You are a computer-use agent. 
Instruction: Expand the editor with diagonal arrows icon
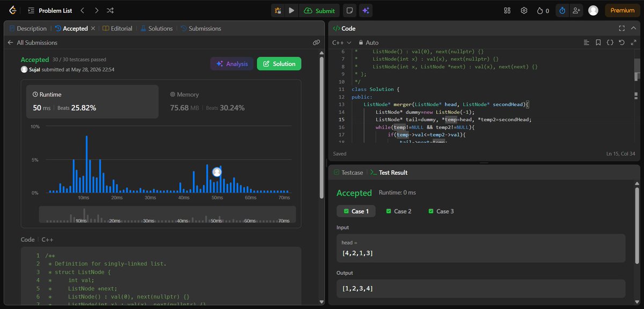tap(633, 42)
